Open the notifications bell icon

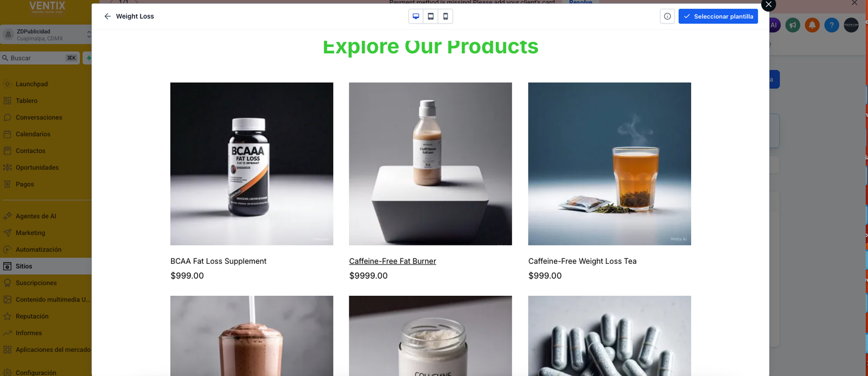point(812,25)
